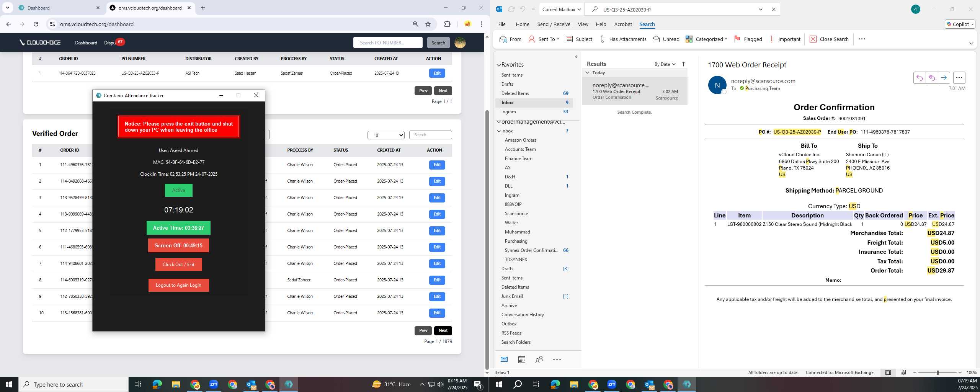This screenshot has width=980, height=392.
Task: Open Chrome extensions puzzle icon
Action: pos(447,24)
